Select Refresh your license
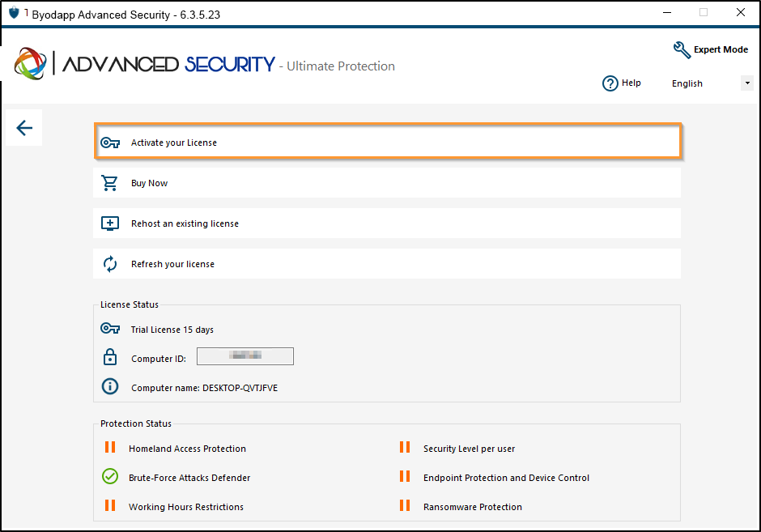The height and width of the screenshot is (532, 761). [x=387, y=264]
